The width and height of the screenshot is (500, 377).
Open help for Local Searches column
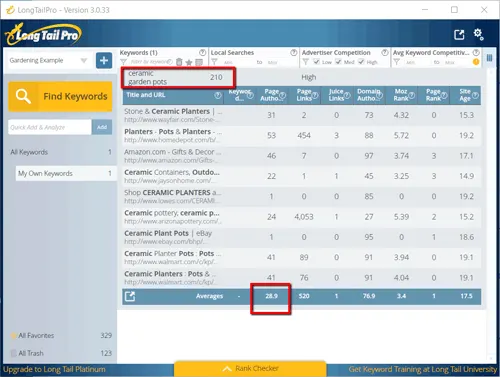click(294, 52)
